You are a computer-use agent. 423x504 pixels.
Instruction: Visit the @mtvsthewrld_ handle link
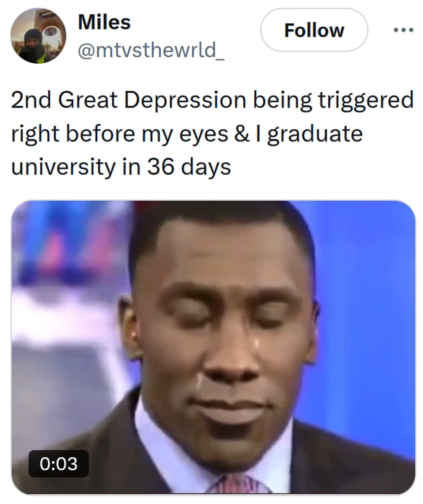click(151, 50)
